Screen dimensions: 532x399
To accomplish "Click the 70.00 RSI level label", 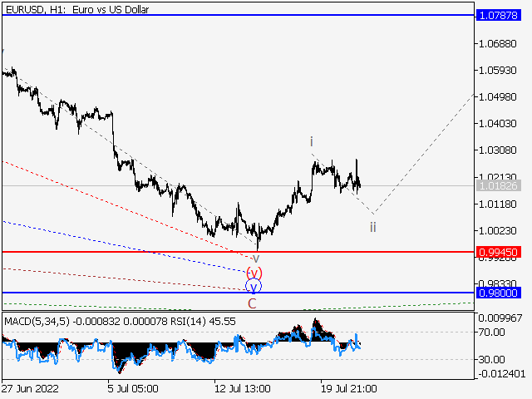I will tap(491, 332).
